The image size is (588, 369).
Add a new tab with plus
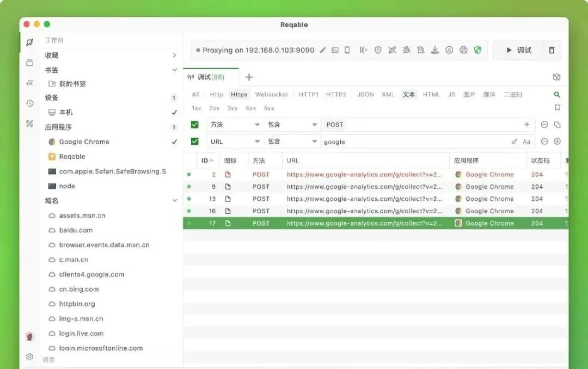249,77
